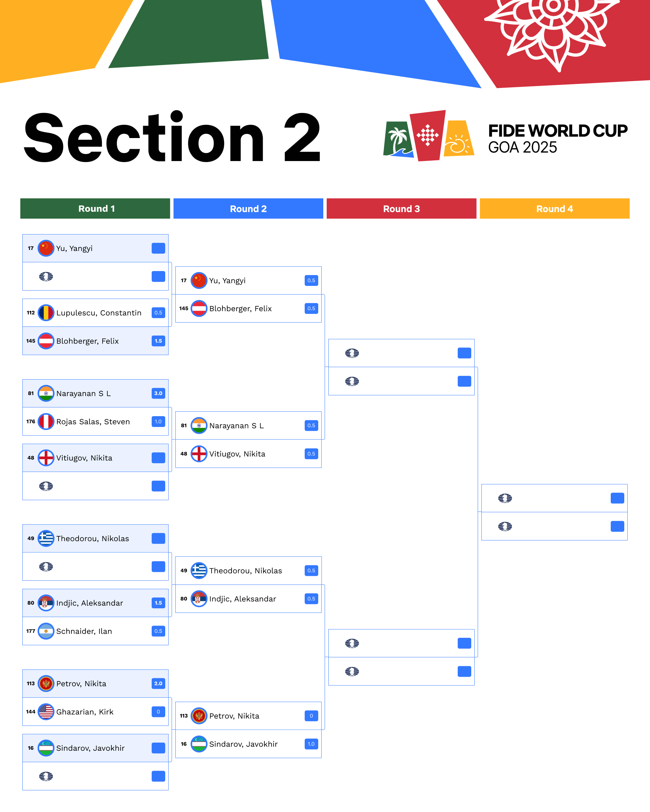Click Sindarov's 1.0 score in Round 2

[x=311, y=744]
